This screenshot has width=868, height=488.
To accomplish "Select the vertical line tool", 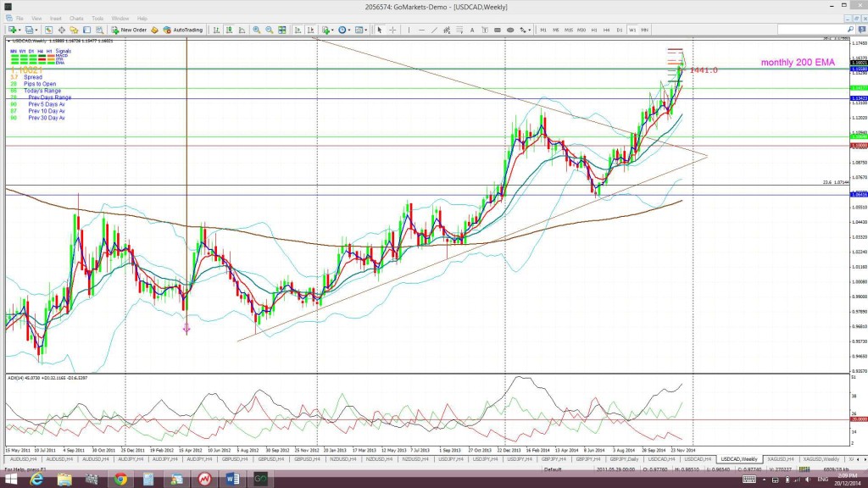I will point(409,30).
